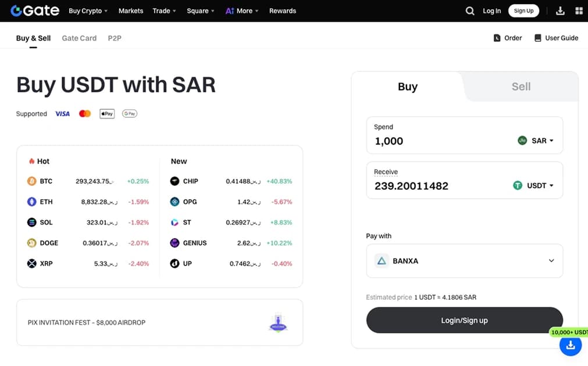This screenshot has width=588, height=366.
Task: Click the Login/Sign up button
Action: [464, 320]
